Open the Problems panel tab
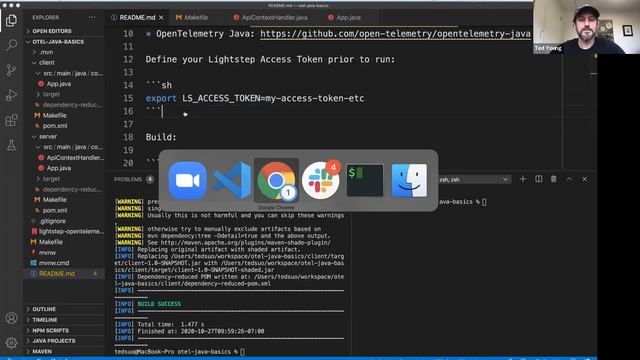Image resolution: width=640 pixels, height=360 pixels. pos(128,179)
